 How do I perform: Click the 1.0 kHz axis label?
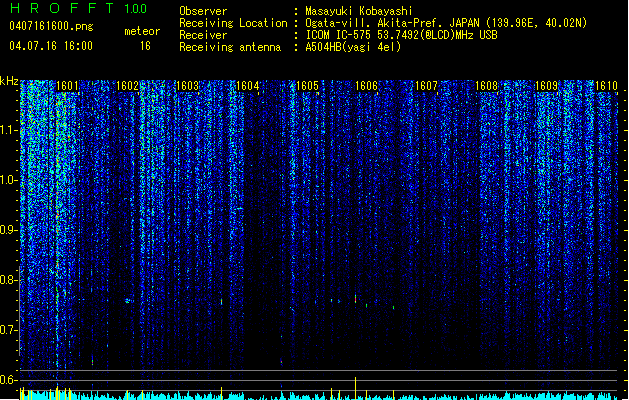pos(9,180)
